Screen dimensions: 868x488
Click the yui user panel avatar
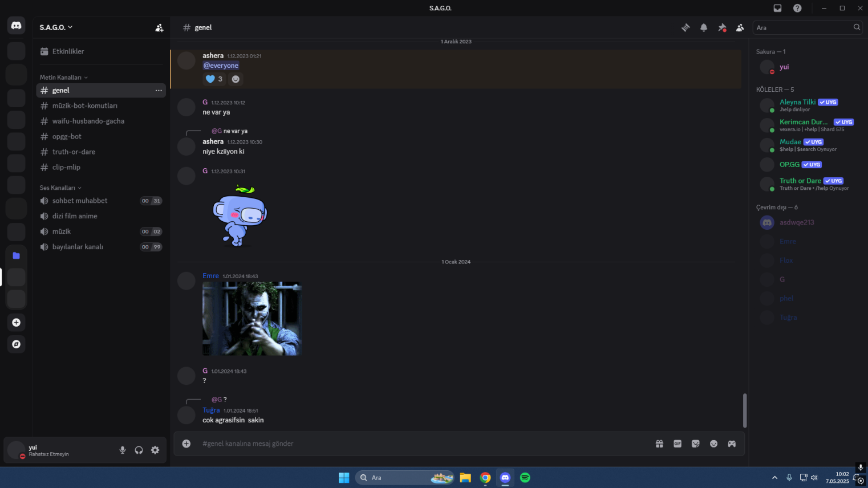click(x=16, y=450)
